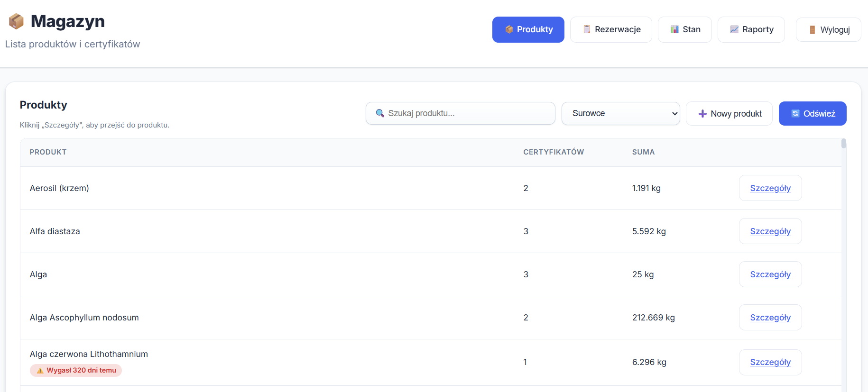Click the refresh icon in Odśwież button
Viewport: 868px width, 392px height.
795,114
